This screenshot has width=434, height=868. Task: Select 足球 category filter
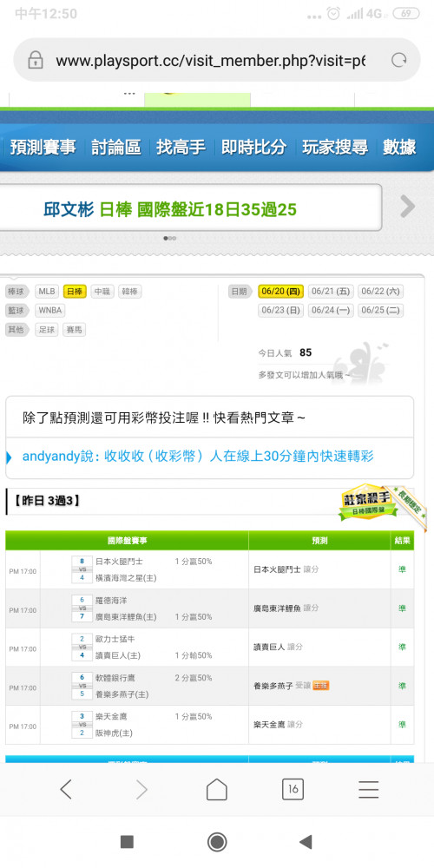(47, 330)
